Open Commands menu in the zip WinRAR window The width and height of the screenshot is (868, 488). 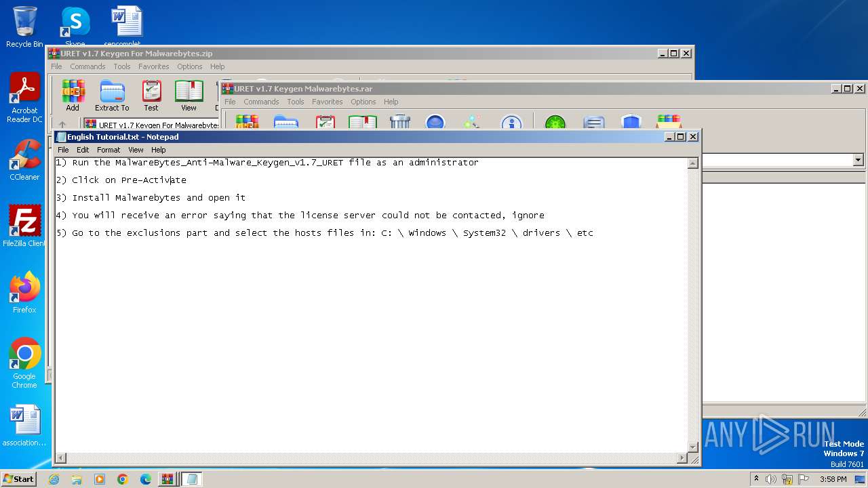coord(87,66)
